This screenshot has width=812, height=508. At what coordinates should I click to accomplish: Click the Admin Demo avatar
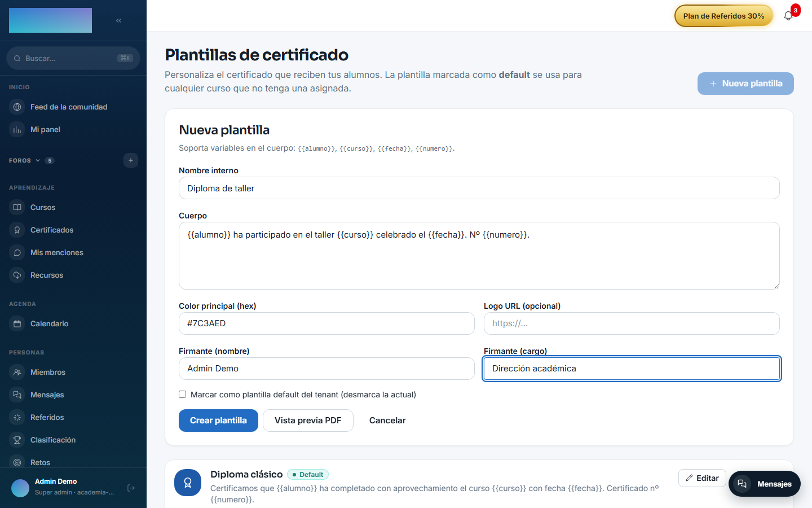(x=20, y=488)
